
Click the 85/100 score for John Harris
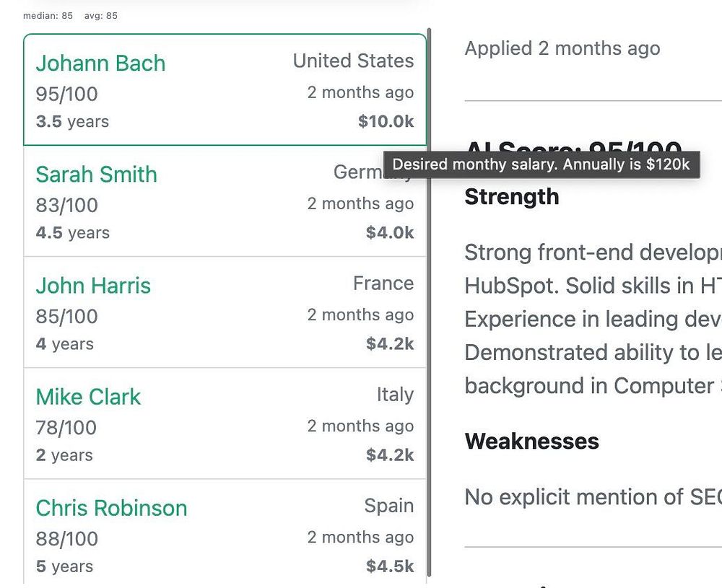point(66,316)
